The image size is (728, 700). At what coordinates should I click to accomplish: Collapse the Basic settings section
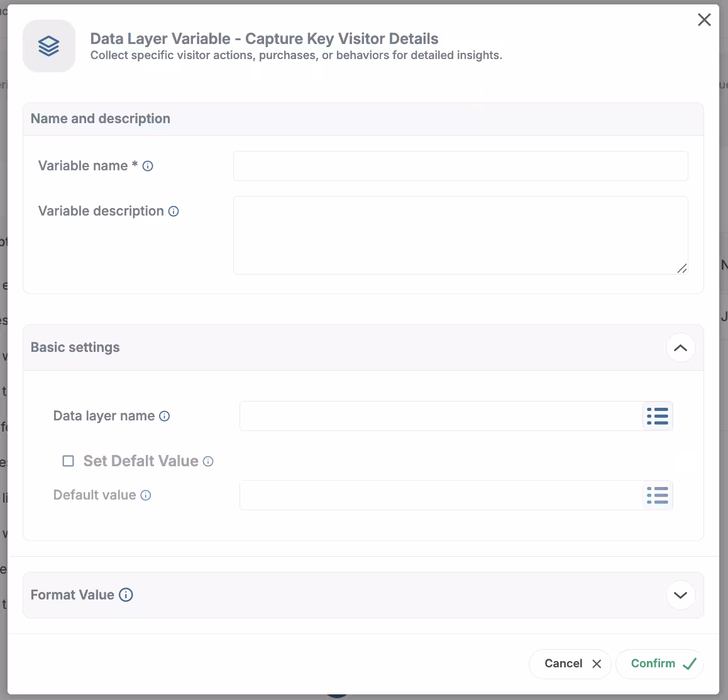click(x=680, y=347)
